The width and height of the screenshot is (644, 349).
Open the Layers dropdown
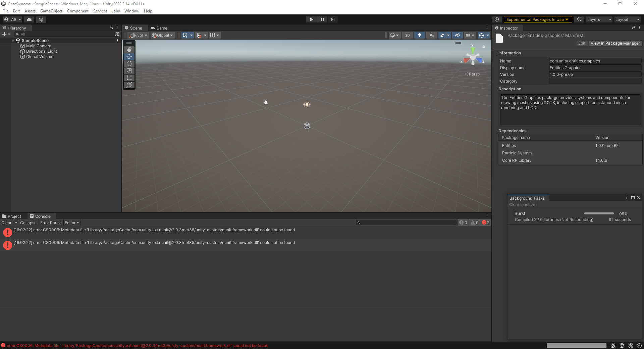tap(599, 19)
